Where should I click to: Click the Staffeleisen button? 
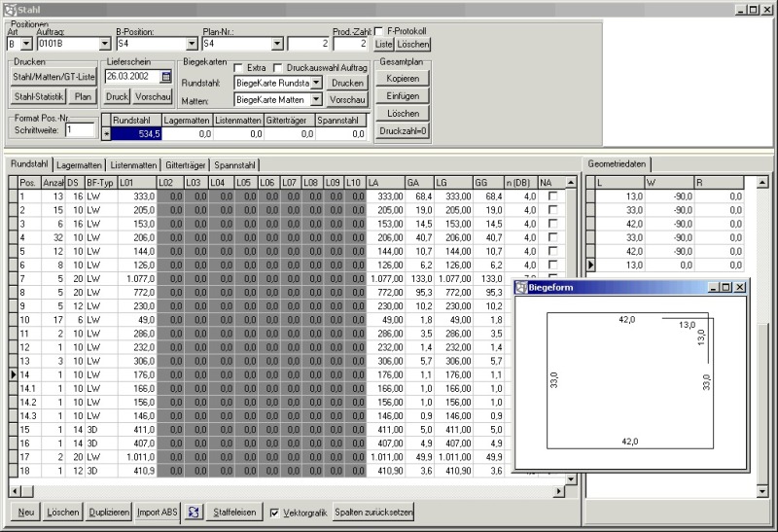pos(234,513)
